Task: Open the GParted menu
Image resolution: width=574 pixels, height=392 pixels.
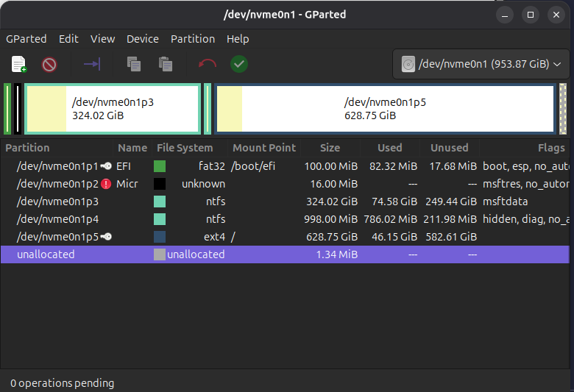Action: point(26,39)
